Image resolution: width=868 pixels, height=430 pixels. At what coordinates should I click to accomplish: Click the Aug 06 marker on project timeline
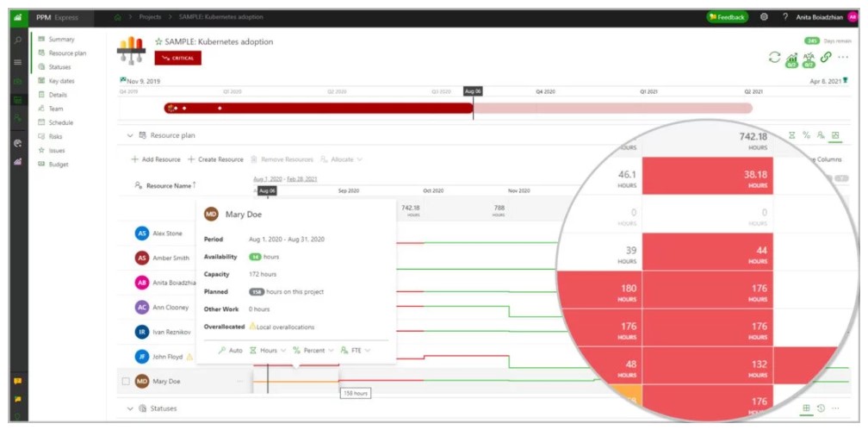(473, 91)
